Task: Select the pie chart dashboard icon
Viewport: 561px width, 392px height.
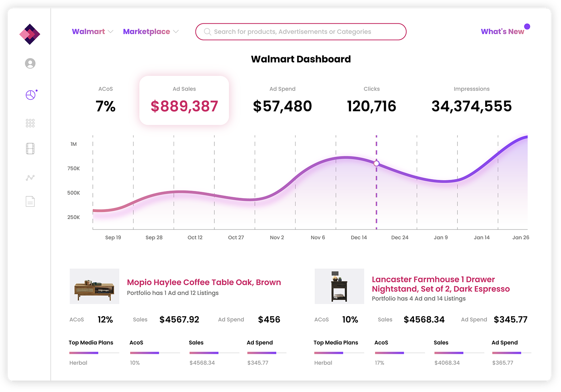Action: pyautogui.click(x=31, y=95)
